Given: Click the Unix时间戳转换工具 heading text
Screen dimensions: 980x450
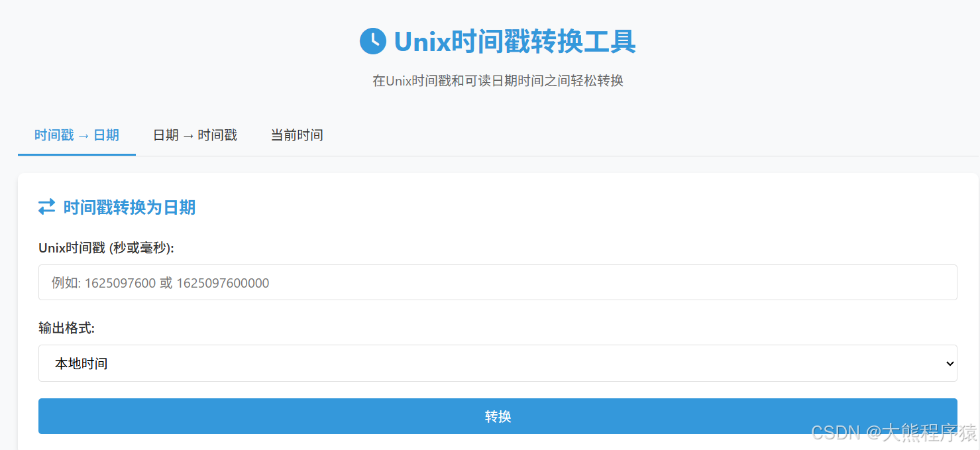Looking at the screenshot, I should (x=515, y=42).
